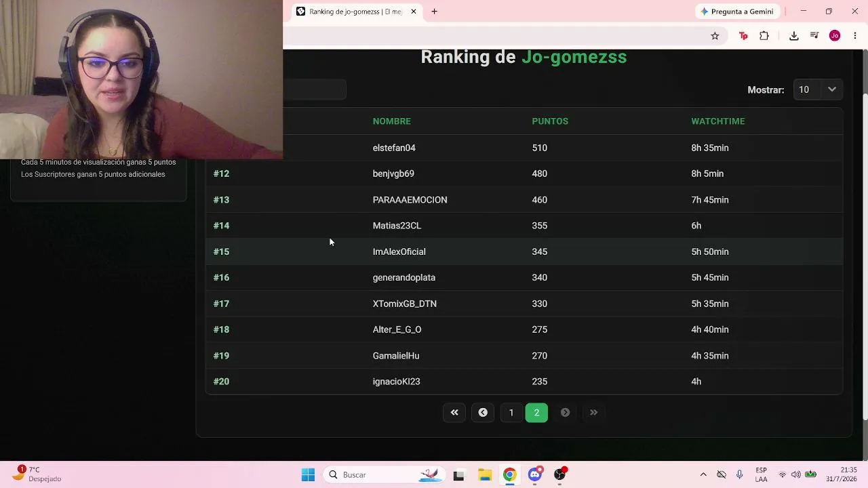The image size is (868, 488).
Task: Select the name Matias23CL in the table
Action: click(397, 226)
